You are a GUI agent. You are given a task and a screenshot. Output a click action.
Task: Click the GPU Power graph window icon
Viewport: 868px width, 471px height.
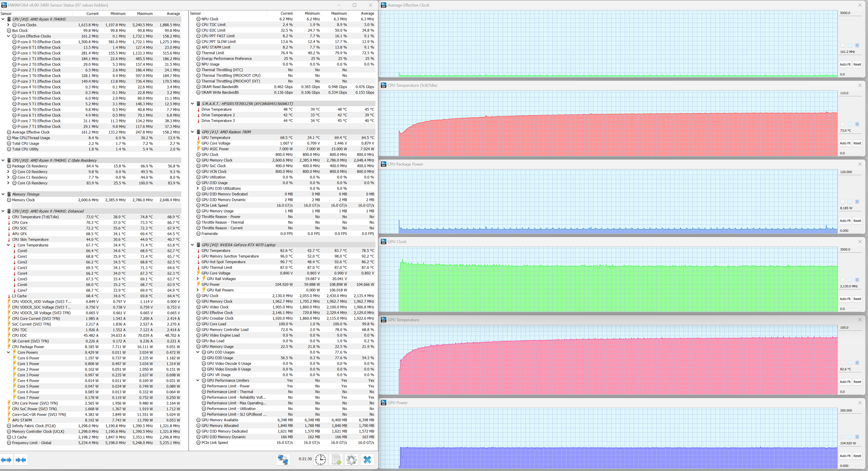click(x=383, y=403)
